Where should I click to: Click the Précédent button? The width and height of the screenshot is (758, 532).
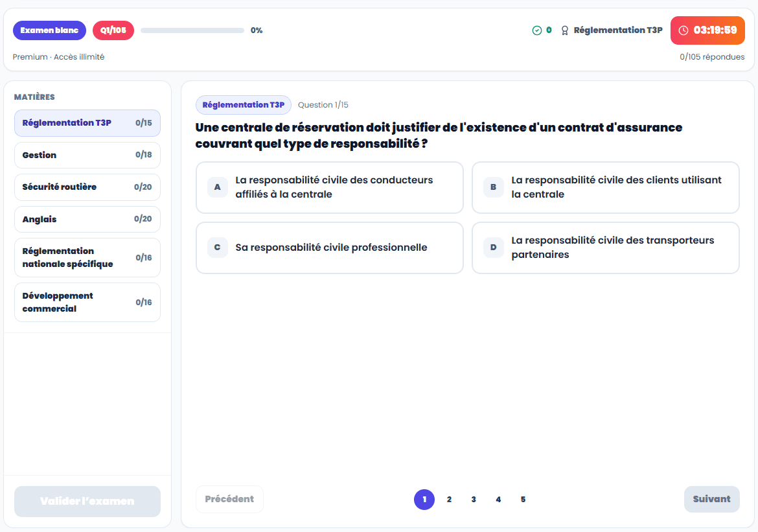pyautogui.click(x=229, y=499)
